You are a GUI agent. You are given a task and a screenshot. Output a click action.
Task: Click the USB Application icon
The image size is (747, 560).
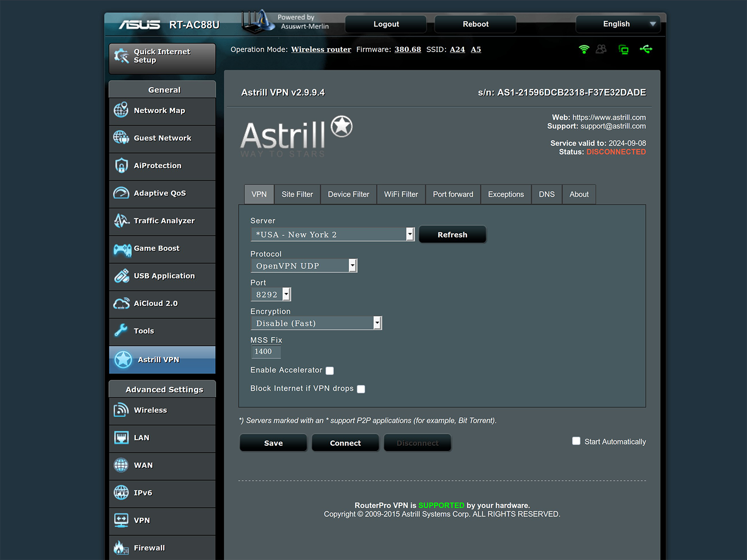121,276
